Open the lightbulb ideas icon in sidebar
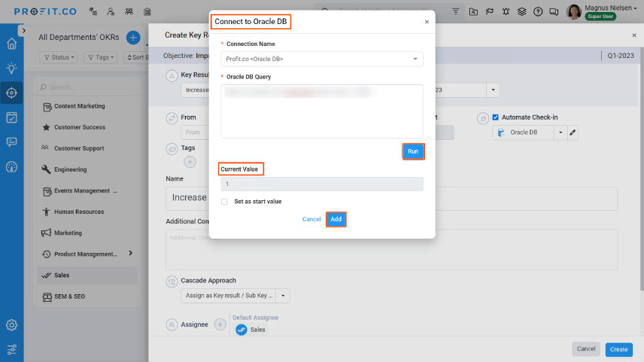The image size is (644, 362). click(x=11, y=68)
